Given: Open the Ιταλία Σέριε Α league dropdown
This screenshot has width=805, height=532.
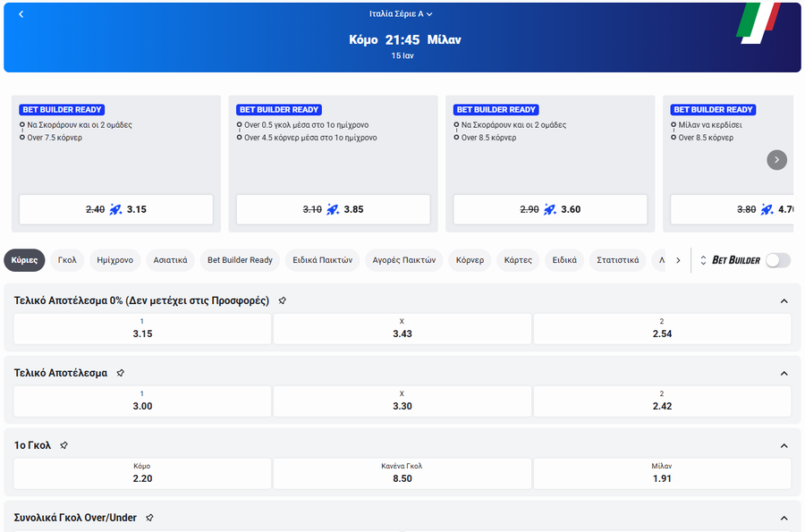Looking at the screenshot, I should [x=402, y=14].
